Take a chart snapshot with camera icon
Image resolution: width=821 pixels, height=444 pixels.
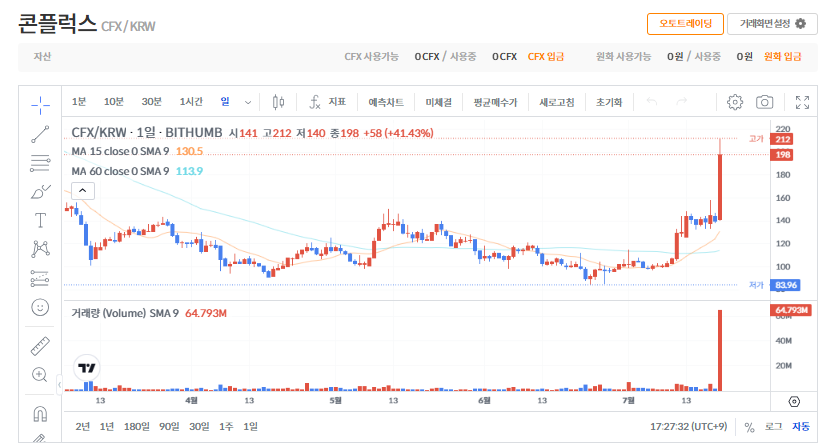tap(764, 102)
